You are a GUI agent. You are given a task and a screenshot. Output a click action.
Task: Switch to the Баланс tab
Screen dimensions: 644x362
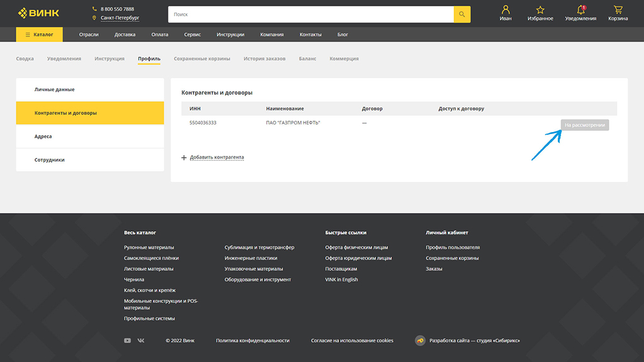point(308,58)
